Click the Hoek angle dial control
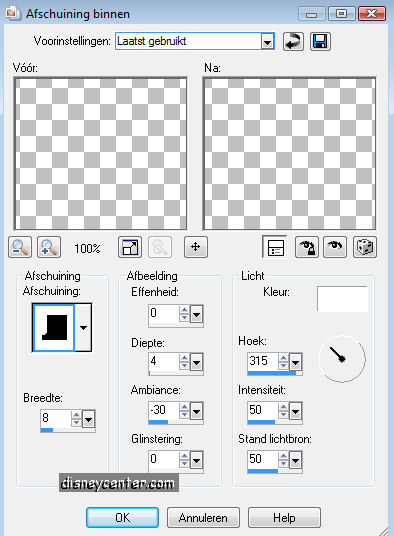 pos(342,359)
